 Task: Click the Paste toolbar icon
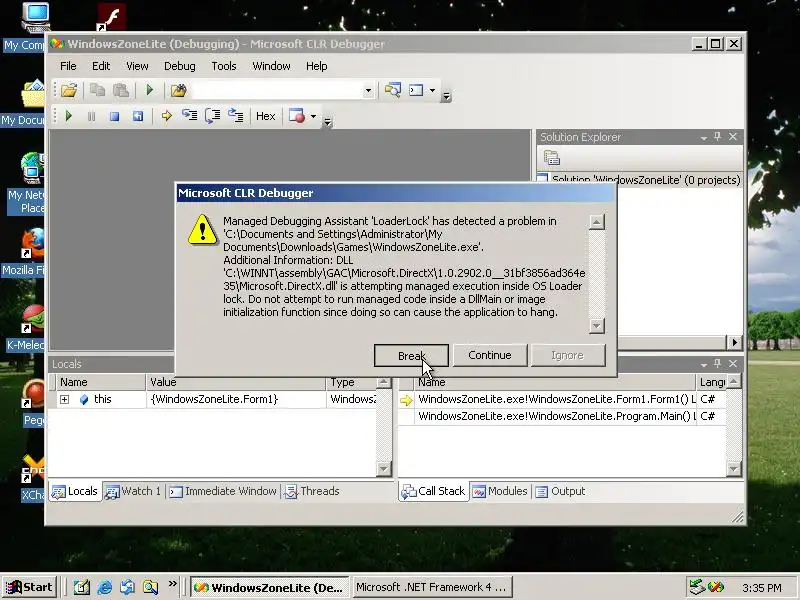tap(120, 91)
